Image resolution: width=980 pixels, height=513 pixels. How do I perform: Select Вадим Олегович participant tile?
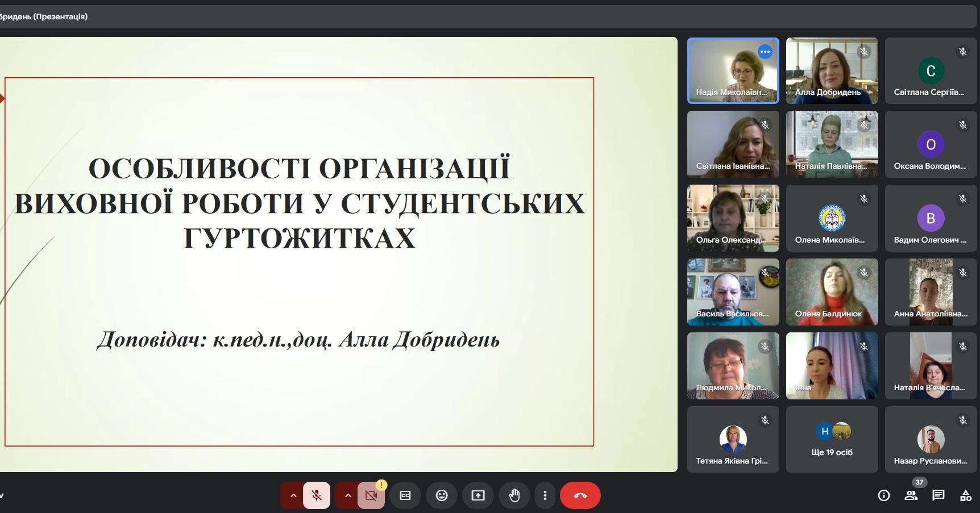[x=931, y=218]
